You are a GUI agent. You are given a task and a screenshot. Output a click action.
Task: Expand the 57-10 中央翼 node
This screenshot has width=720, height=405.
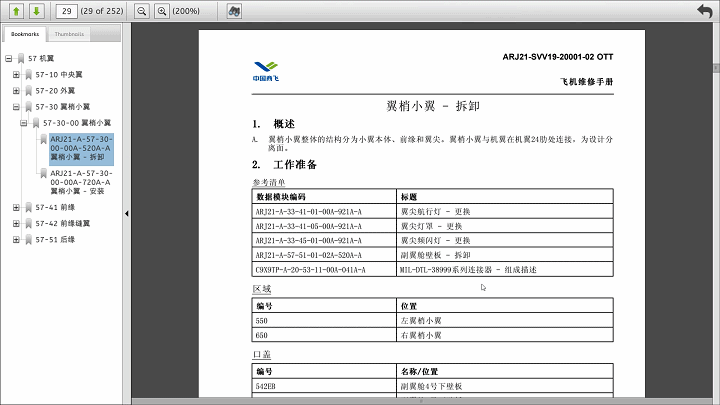(x=16, y=74)
